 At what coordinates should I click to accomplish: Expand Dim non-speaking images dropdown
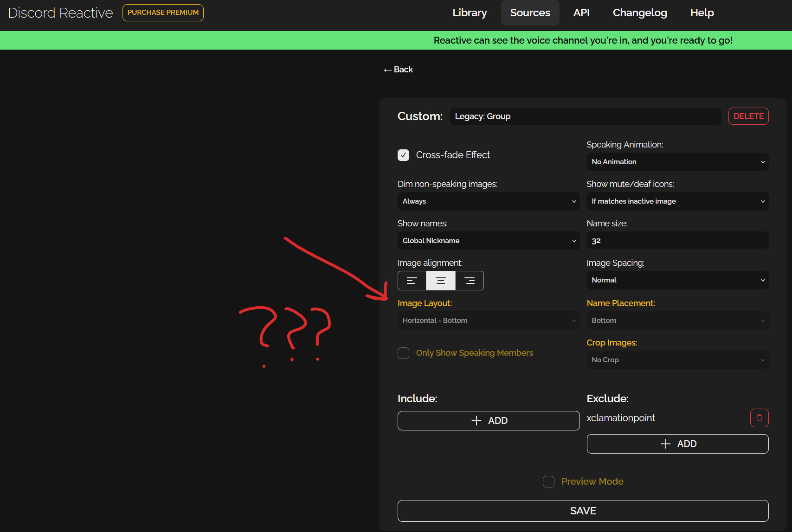[489, 201]
